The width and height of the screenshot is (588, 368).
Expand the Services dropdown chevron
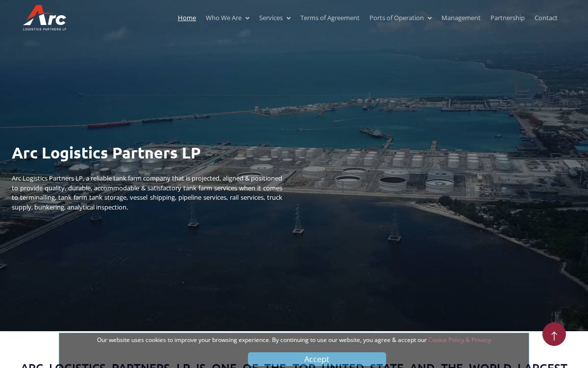(289, 18)
